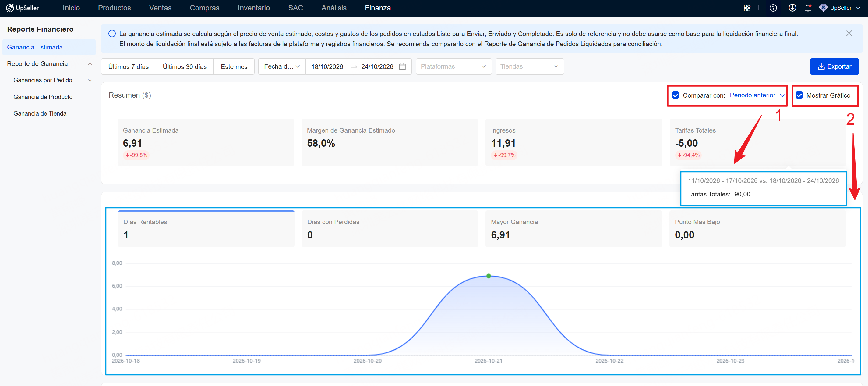Screen dimensions: 868x386
Task: Expand the Ganancias por Pedido item
Action: coord(90,80)
